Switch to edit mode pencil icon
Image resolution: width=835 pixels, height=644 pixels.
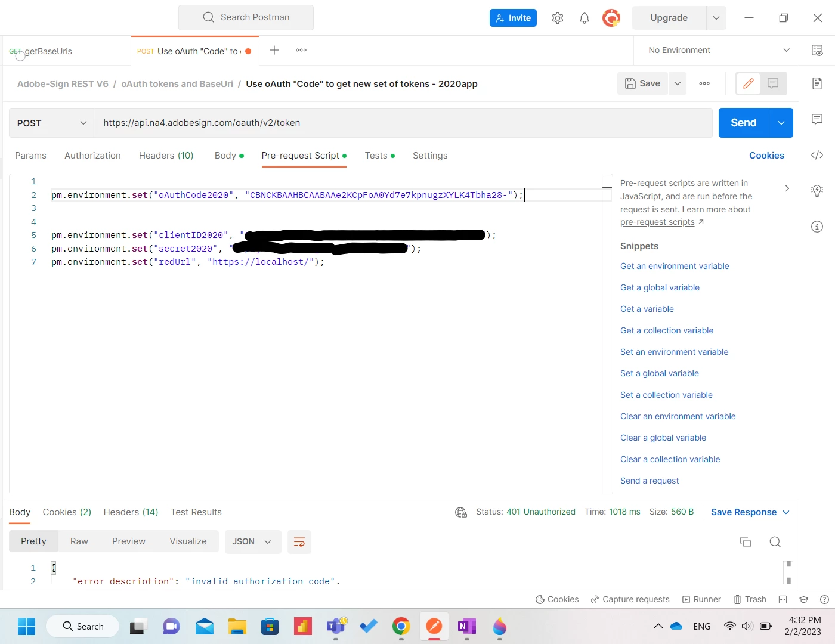point(749,83)
